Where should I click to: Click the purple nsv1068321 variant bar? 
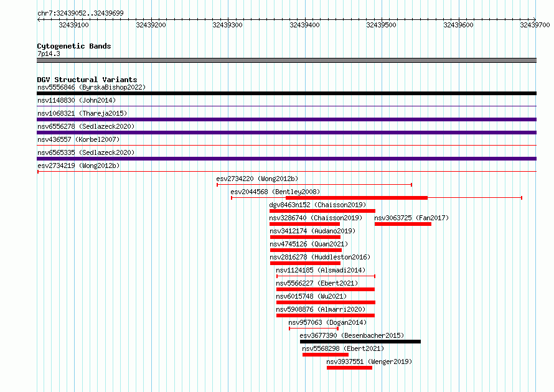(286, 119)
